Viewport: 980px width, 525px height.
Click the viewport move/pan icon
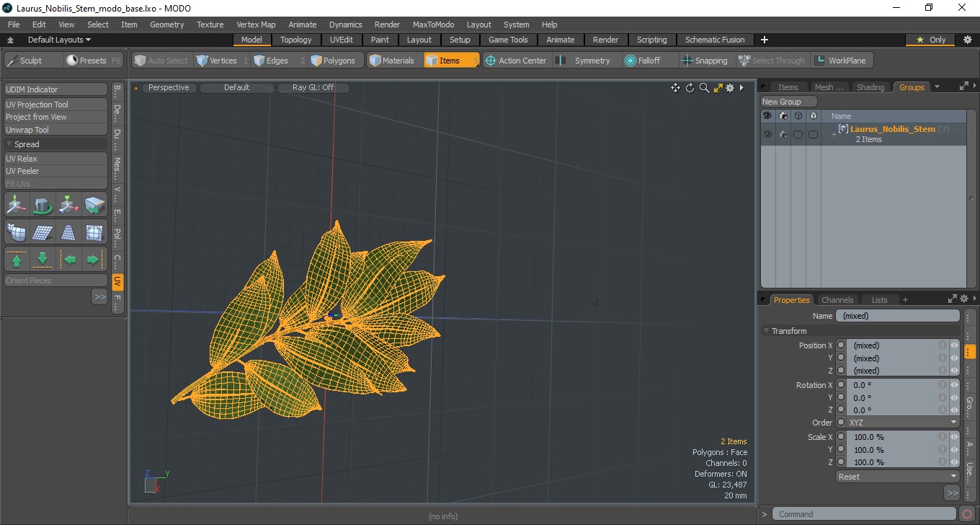click(x=675, y=88)
